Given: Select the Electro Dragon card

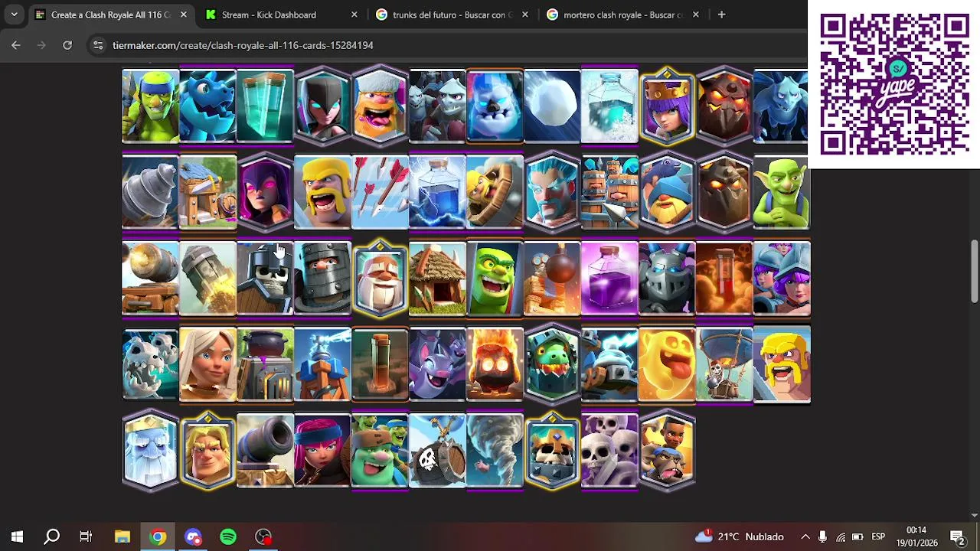Looking at the screenshot, I should 207,106.
